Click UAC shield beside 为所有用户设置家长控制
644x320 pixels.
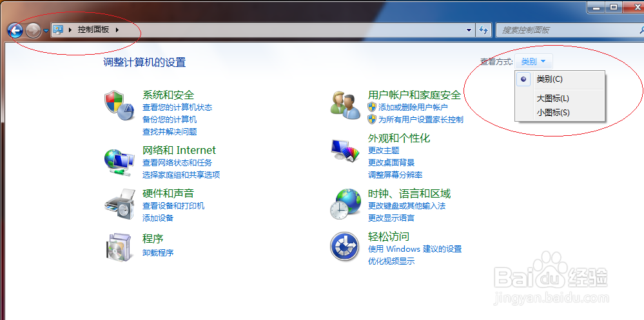(x=372, y=119)
